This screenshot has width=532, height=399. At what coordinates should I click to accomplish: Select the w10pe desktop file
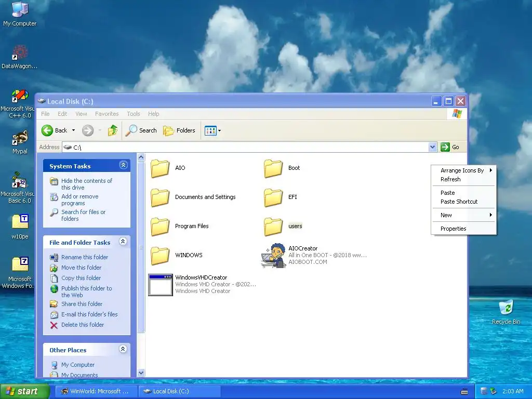click(20, 227)
